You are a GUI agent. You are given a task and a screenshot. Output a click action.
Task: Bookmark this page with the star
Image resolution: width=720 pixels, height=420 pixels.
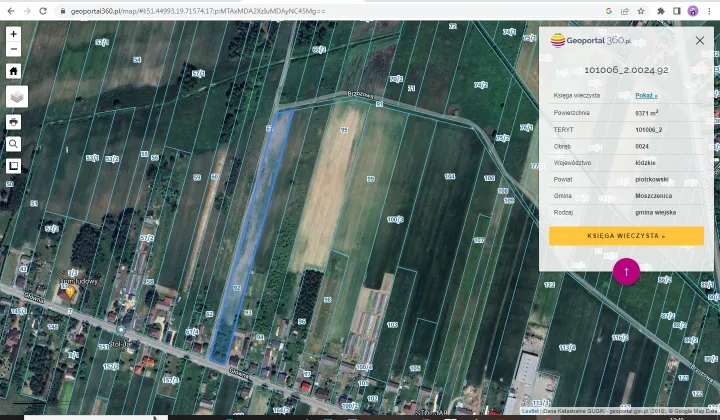[x=641, y=11]
